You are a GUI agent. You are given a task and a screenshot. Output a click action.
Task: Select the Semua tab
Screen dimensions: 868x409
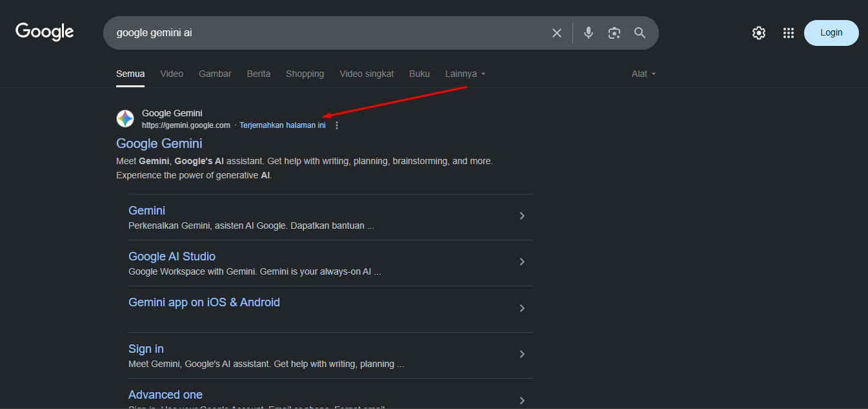(130, 74)
